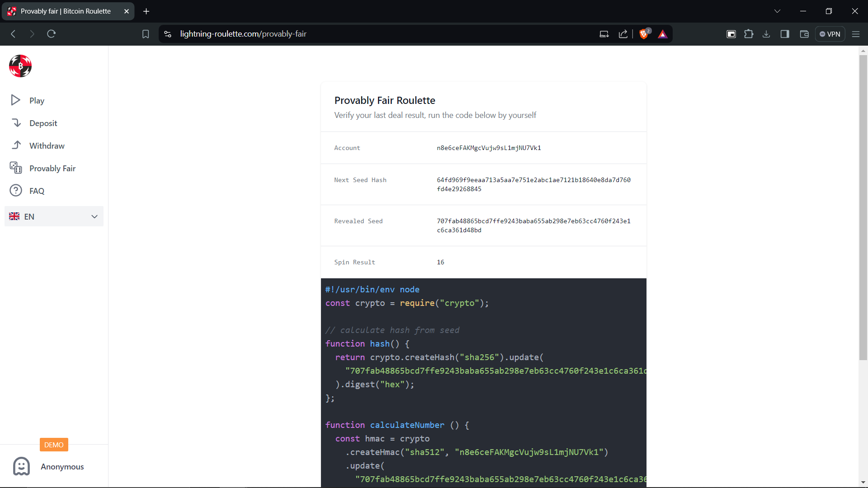The width and height of the screenshot is (868, 488).
Task: Click the page vertical scrollbar thumb
Action: click(x=863, y=208)
